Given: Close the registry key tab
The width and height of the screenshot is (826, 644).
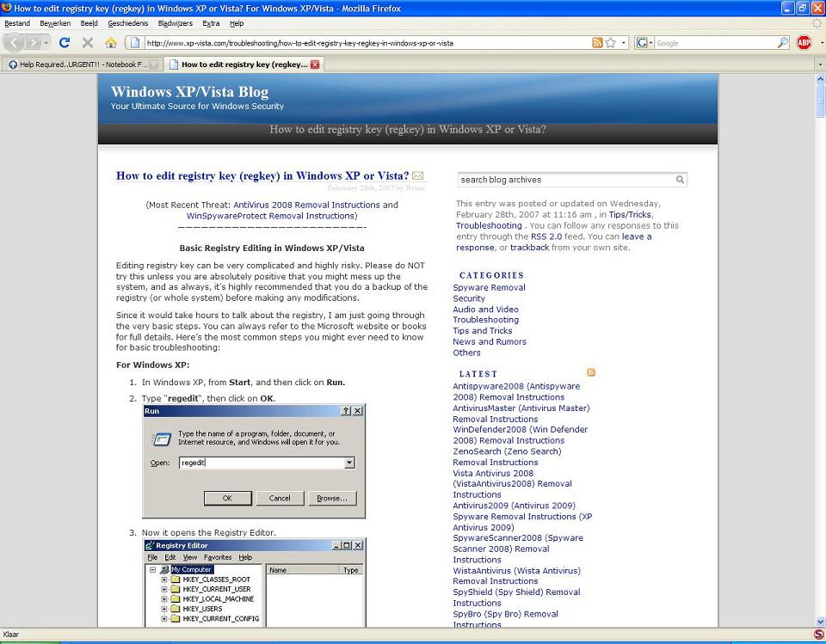Looking at the screenshot, I should [x=315, y=64].
